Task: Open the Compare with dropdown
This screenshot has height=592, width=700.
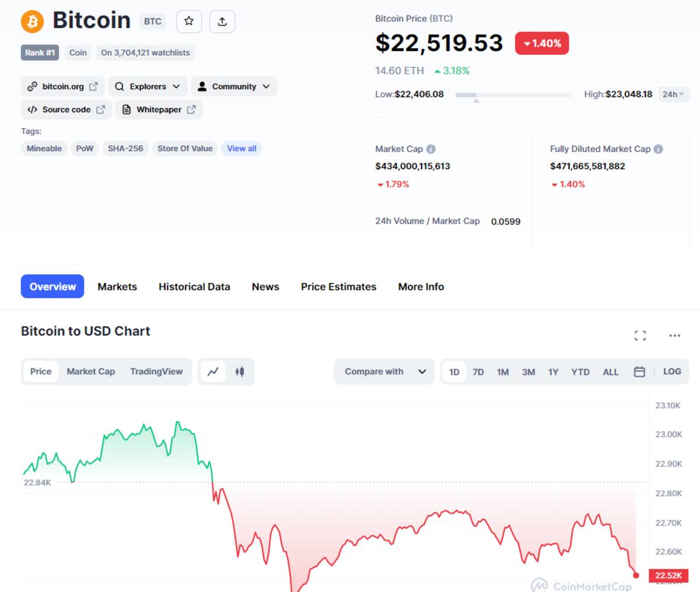Action: point(384,372)
